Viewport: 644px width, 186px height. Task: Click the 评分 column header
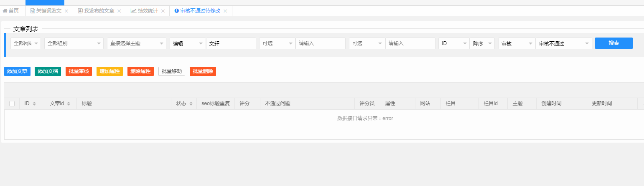click(247, 103)
